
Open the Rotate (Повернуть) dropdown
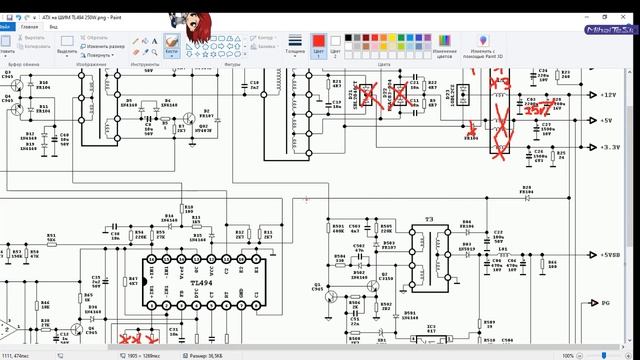[x=97, y=55]
